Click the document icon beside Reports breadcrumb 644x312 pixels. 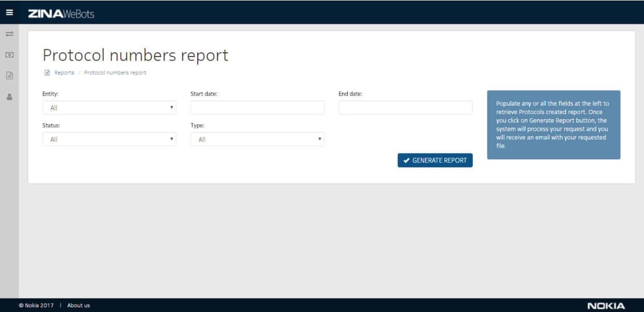47,73
